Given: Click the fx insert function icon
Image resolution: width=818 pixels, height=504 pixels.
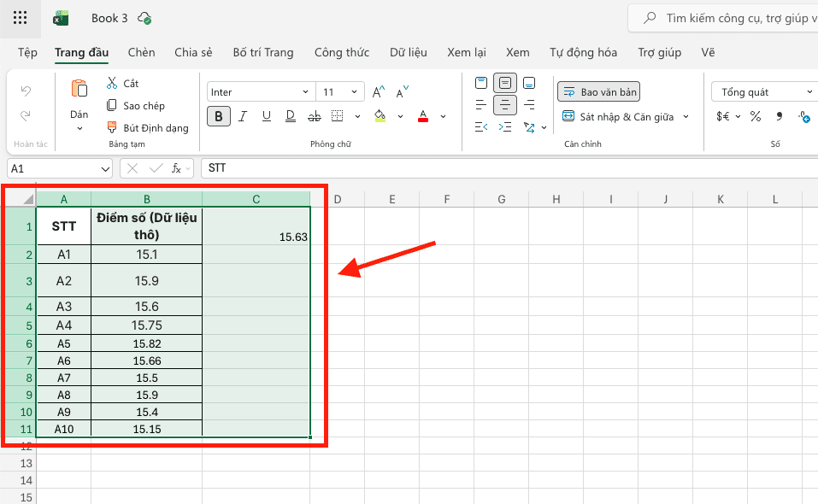Looking at the screenshot, I should pyautogui.click(x=176, y=168).
